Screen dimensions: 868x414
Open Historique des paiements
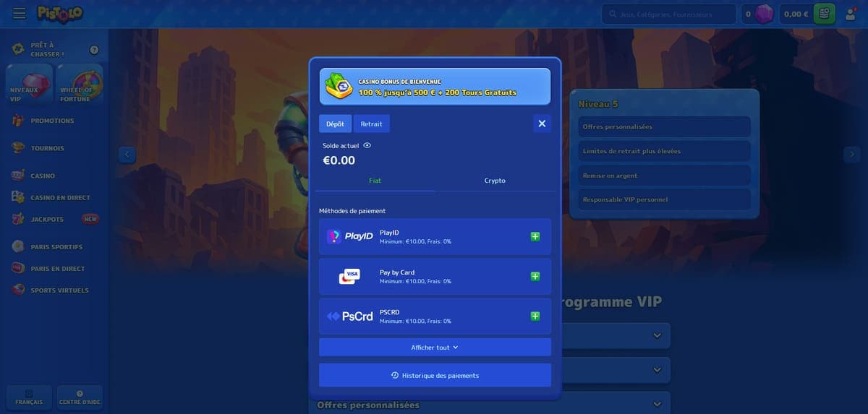pyautogui.click(x=435, y=376)
